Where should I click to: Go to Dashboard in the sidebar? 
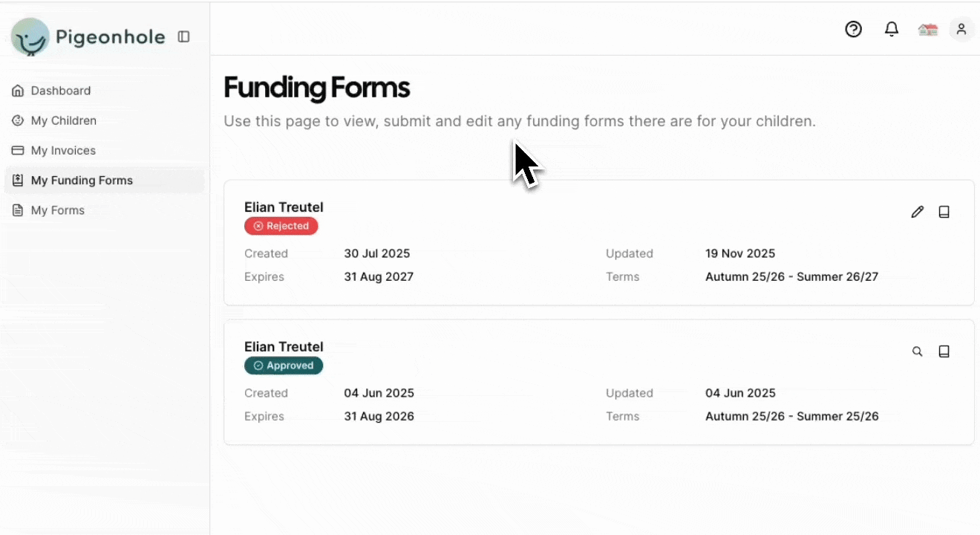click(x=60, y=91)
